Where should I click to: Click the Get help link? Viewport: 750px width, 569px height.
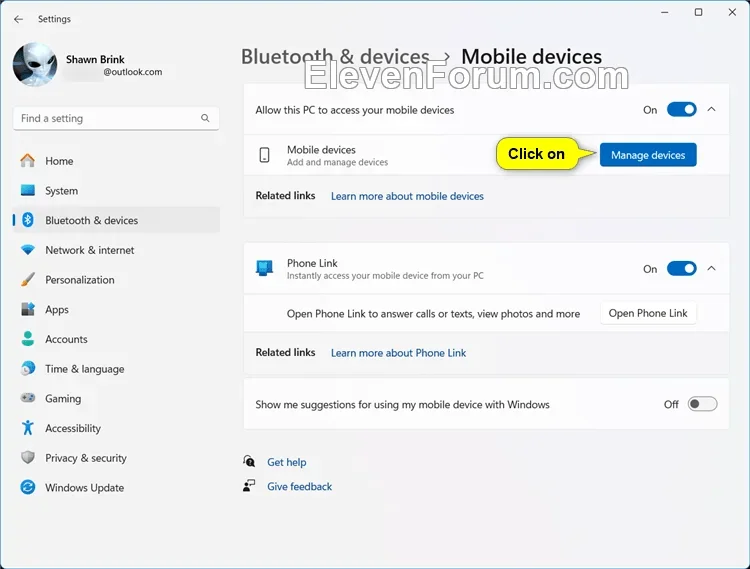(287, 462)
